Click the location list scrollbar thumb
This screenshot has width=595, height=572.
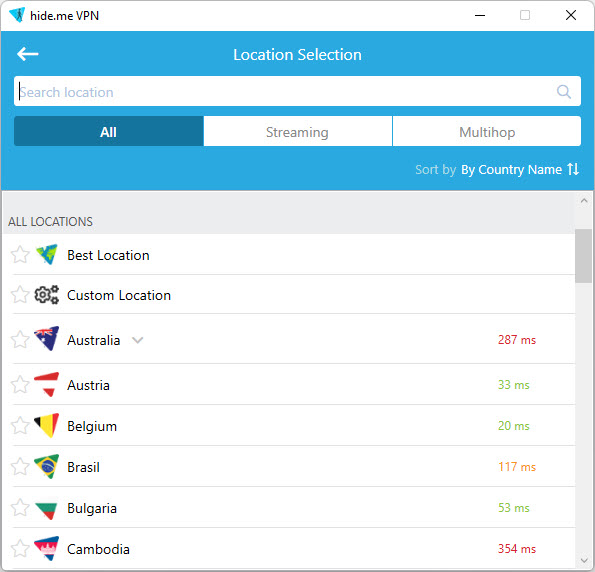(583, 256)
